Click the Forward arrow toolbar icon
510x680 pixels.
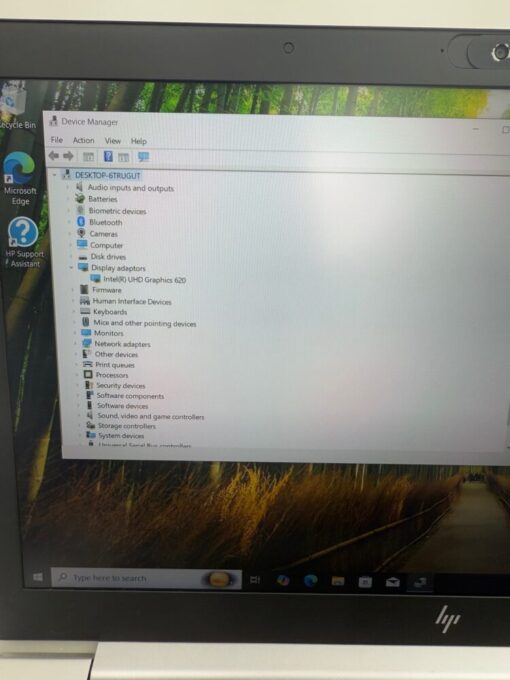point(68,156)
